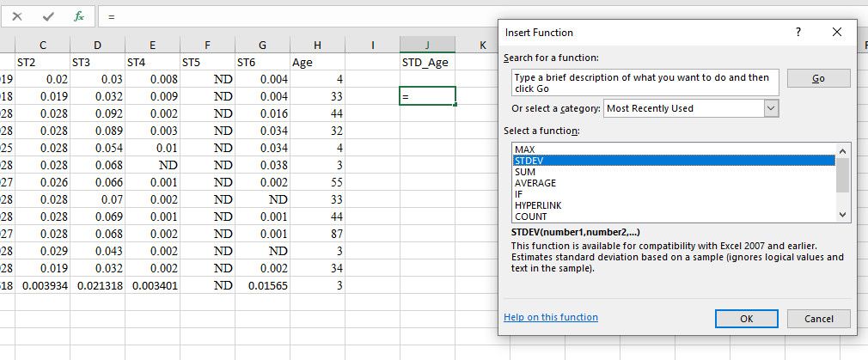Viewport: 868px width, 360px height.
Task: Click the Age cell with value 34
Action: point(317,268)
